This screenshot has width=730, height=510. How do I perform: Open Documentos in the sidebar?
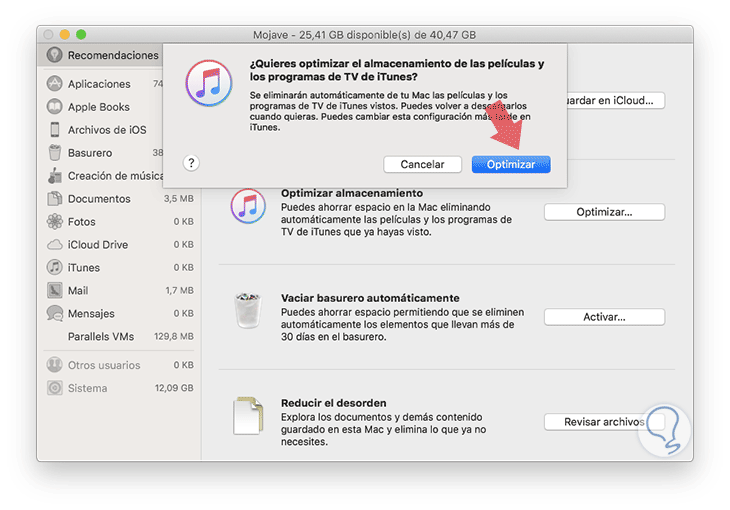pyautogui.click(x=119, y=198)
